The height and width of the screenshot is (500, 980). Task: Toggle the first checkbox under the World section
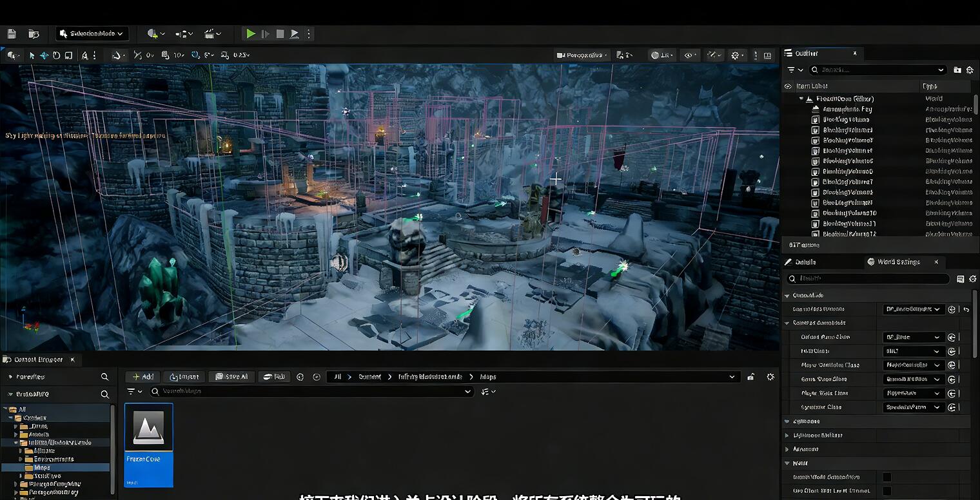pos(887,477)
